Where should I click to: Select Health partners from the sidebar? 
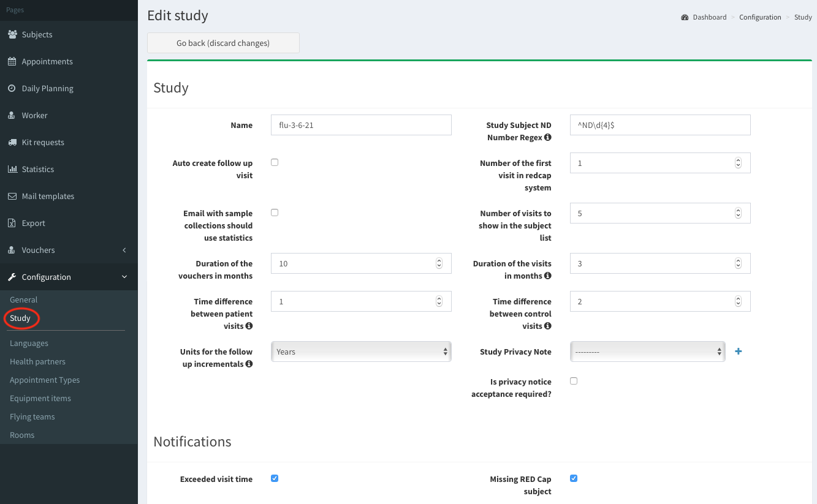coord(37,361)
